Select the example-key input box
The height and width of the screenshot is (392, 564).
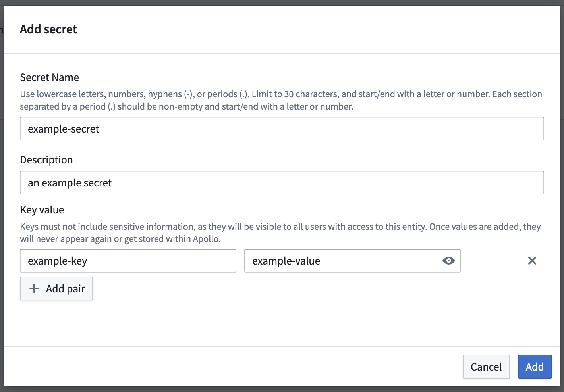pyautogui.click(x=128, y=261)
